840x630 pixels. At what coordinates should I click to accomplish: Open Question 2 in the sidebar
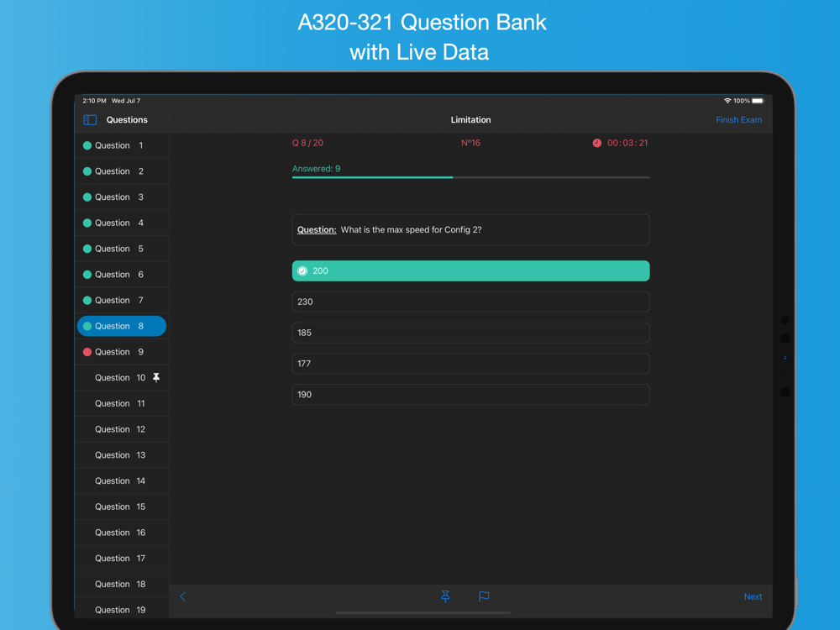pyautogui.click(x=122, y=171)
